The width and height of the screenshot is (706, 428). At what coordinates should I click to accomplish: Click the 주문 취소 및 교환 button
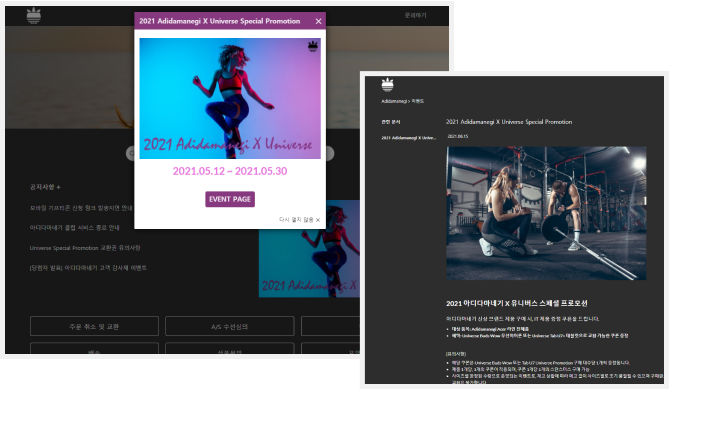coord(94,326)
